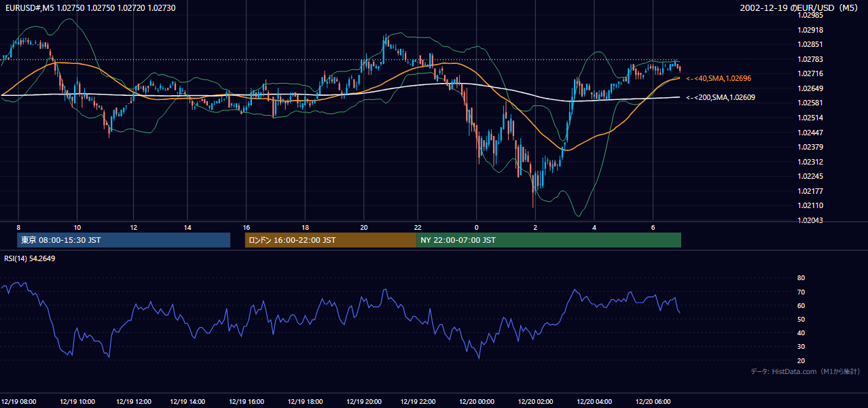Select the RSI scale value 30
The width and height of the screenshot is (868, 408).
pyautogui.click(x=801, y=347)
